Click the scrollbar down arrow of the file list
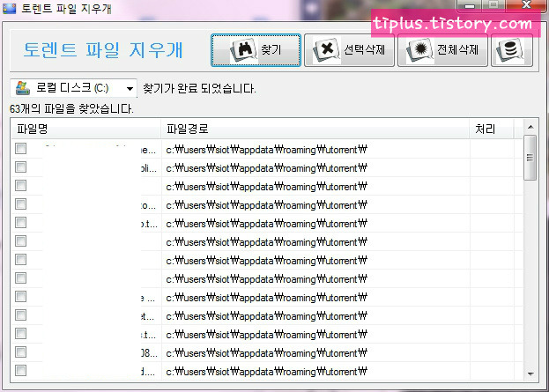 click(530, 374)
